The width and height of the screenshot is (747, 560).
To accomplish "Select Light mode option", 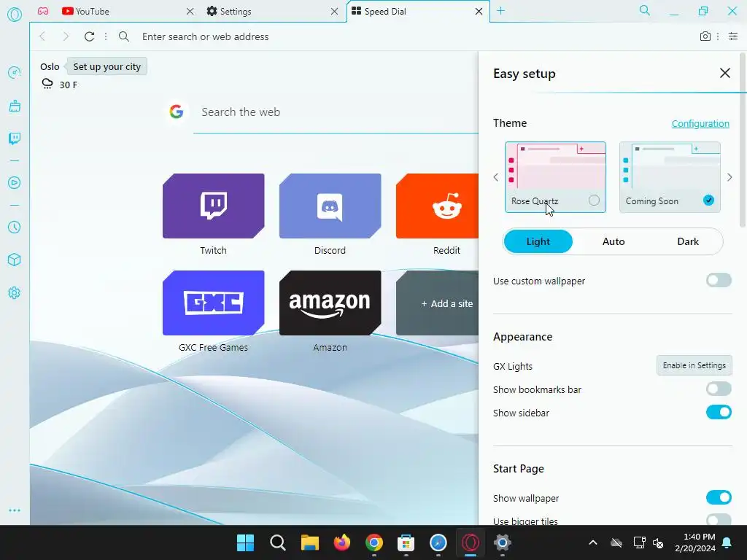I will tap(538, 241).
